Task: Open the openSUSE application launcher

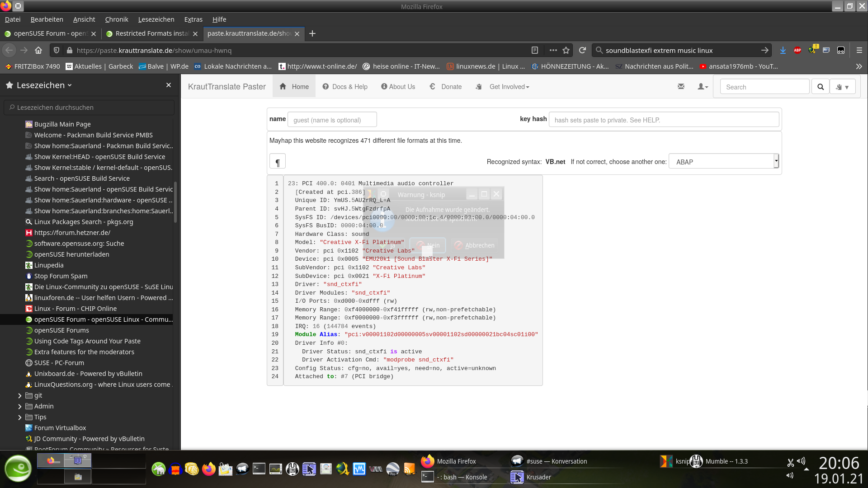Action: [18, 469]
